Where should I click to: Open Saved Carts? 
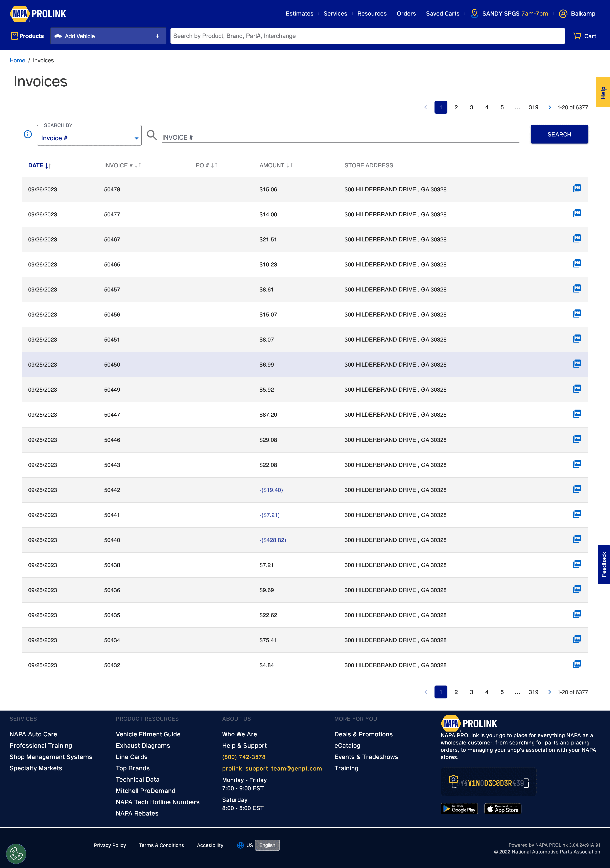click(x=443, y=14)
